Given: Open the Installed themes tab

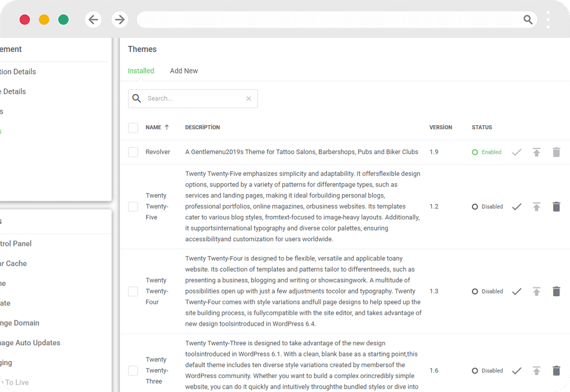Looking at the screenshot, I should coord(141,71).
